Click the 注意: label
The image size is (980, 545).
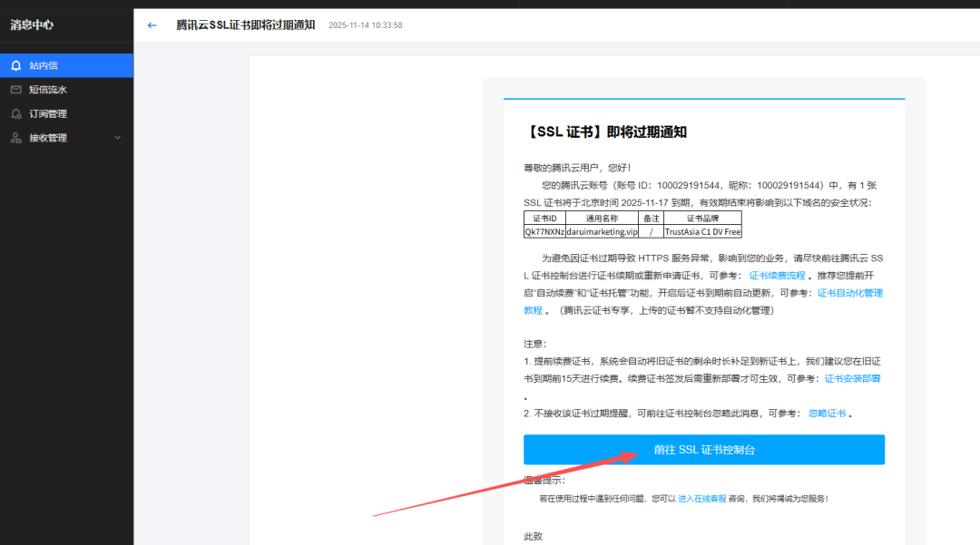[x=535, y=344]
